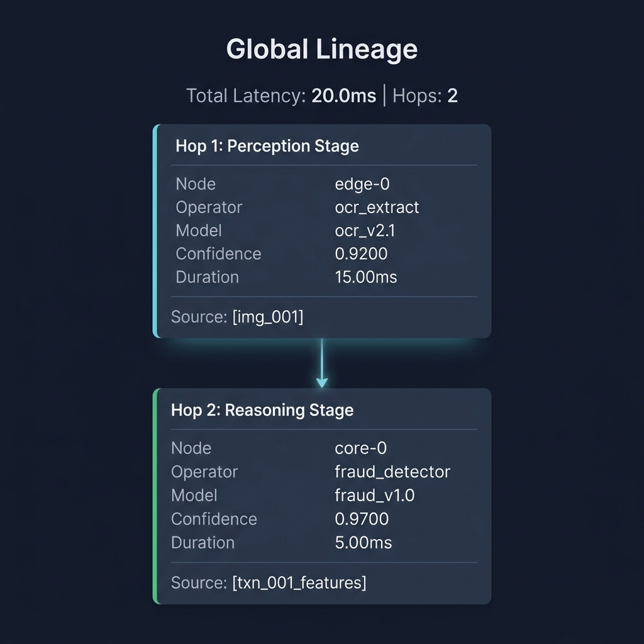Select duration value 5.00ms
Viewport: 644px width, 644px height.
coord(364,543)
